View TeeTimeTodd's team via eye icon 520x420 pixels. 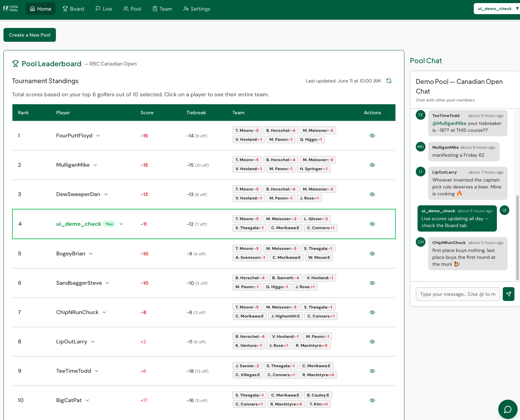372,371
